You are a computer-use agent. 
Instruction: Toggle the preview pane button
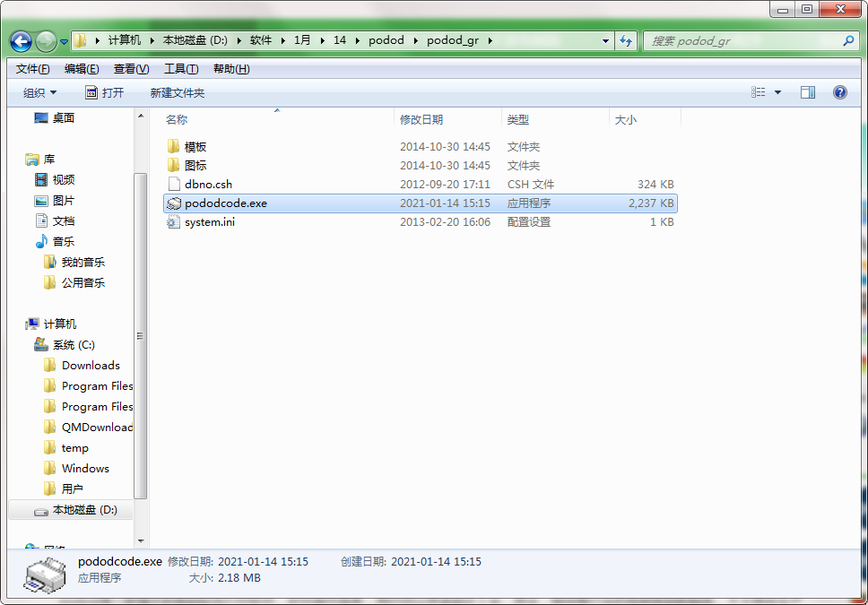point(807,92)
